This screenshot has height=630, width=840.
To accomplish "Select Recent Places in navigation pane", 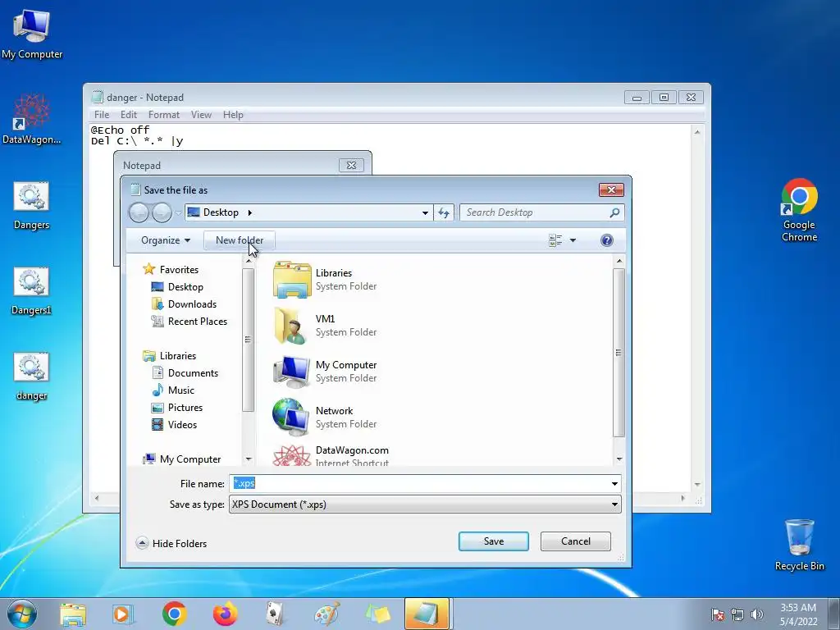I will click(189, 322).
